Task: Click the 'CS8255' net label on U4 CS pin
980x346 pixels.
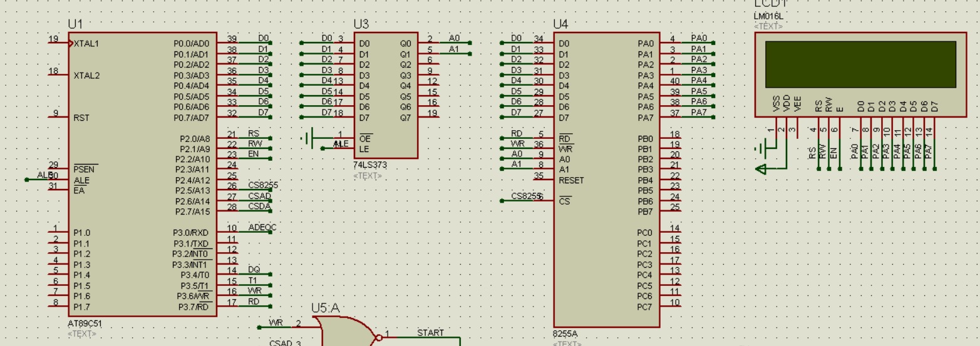Action: point(526,196)
